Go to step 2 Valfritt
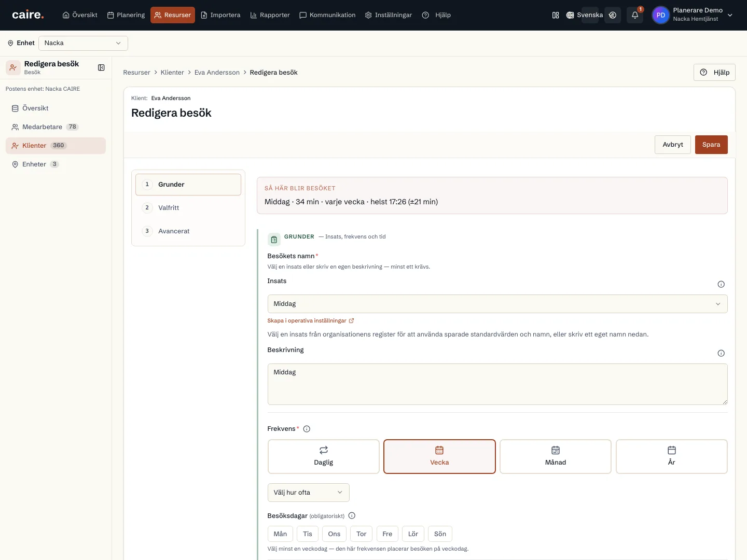747x560 pixels. coord(188,208)
